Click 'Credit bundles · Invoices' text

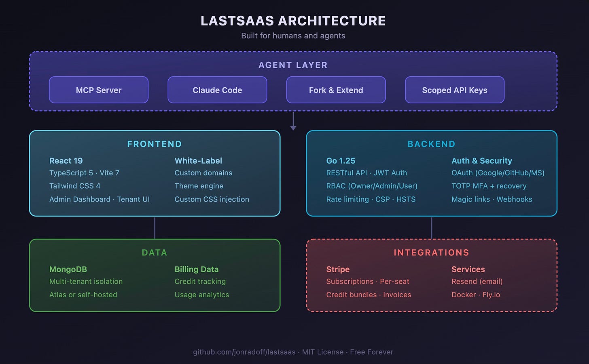tap(369, 295)
